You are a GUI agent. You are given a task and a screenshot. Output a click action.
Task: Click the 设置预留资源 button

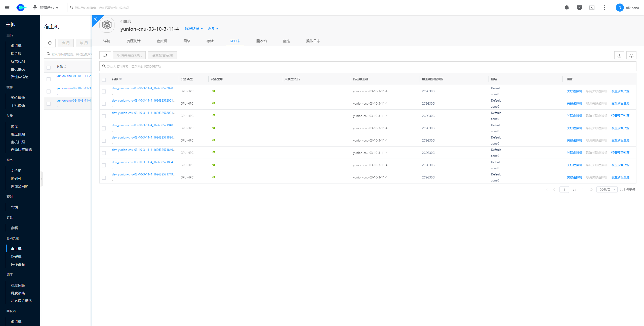pos(162,55)
